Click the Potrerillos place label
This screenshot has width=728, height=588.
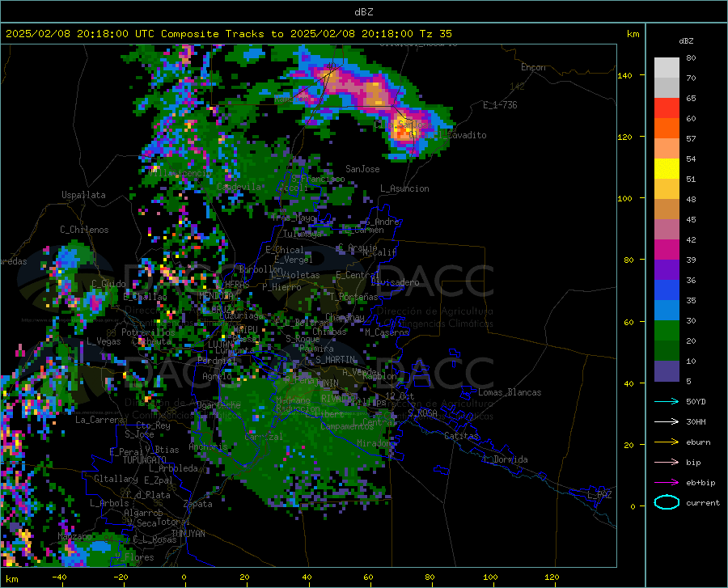point(148,332)
